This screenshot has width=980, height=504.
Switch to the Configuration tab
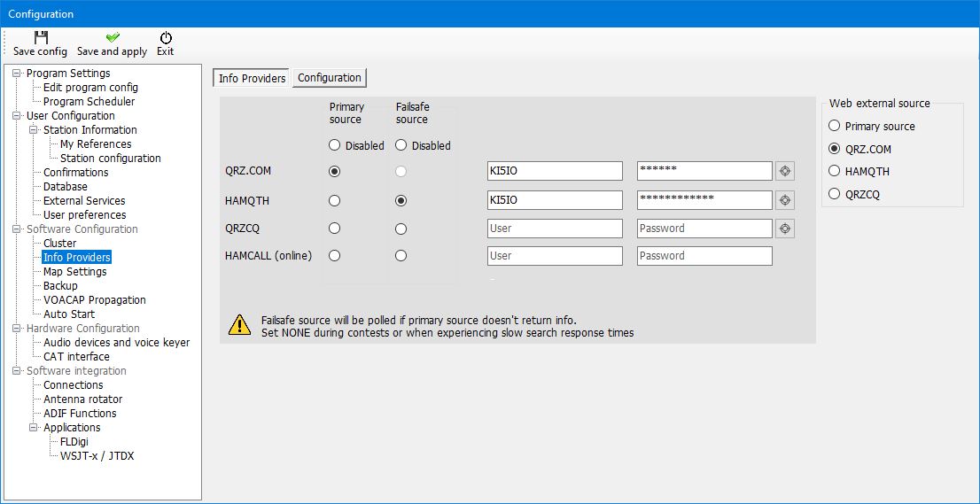tap(330, 77)
